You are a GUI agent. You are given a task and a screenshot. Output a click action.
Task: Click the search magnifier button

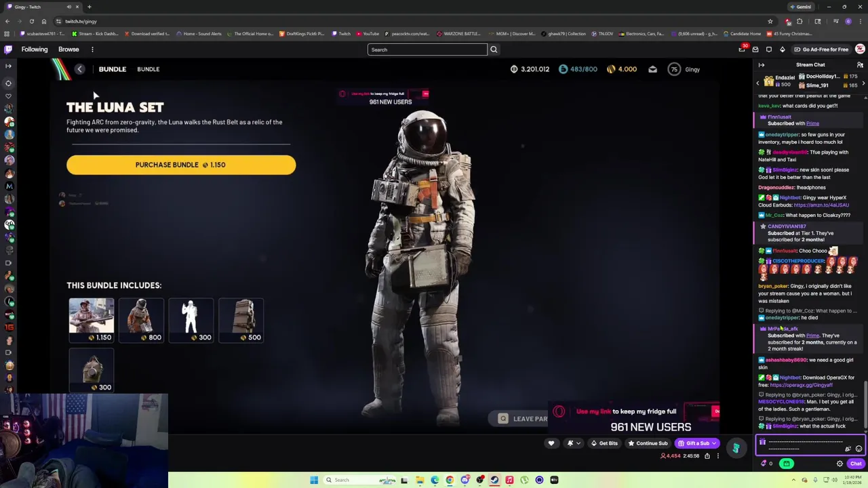coord(494,49)
